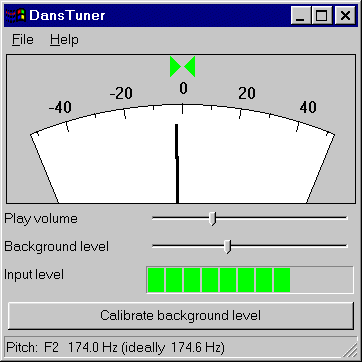
Task: Click the green Input level meter
Action: (250, 280)
